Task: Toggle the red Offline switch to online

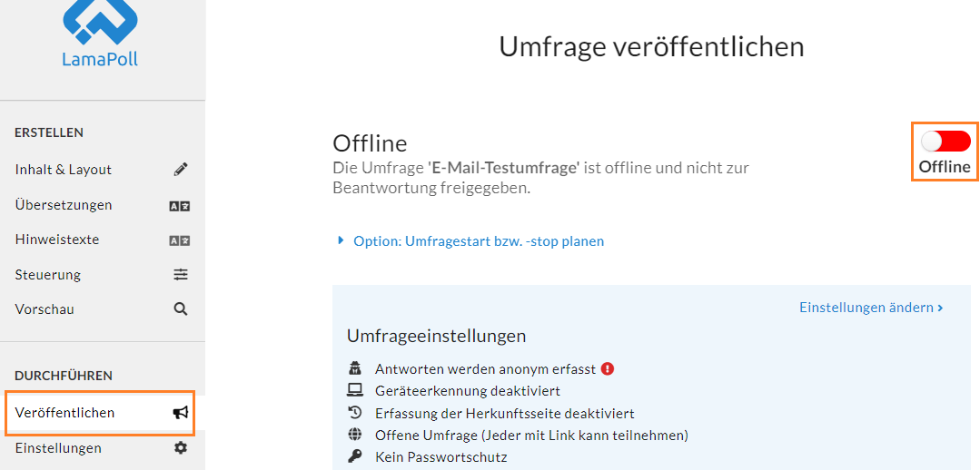Action: click(x=945, y=142)
